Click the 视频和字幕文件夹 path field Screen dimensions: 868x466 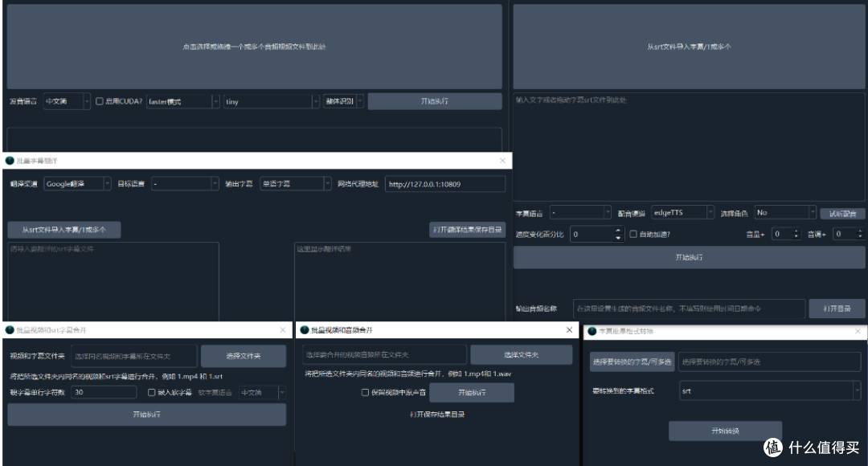pyautogui.click(x=134, y=356)
